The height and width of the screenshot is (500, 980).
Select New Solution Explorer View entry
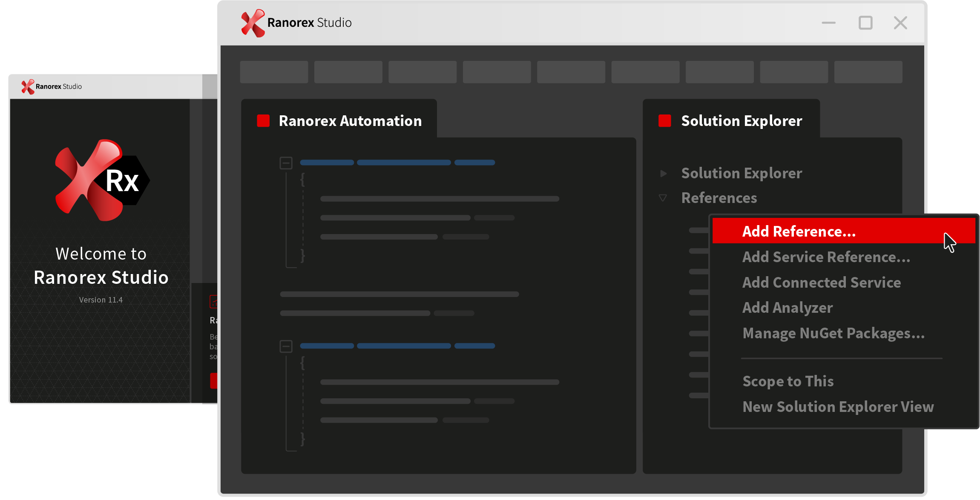tap(844, 407)
